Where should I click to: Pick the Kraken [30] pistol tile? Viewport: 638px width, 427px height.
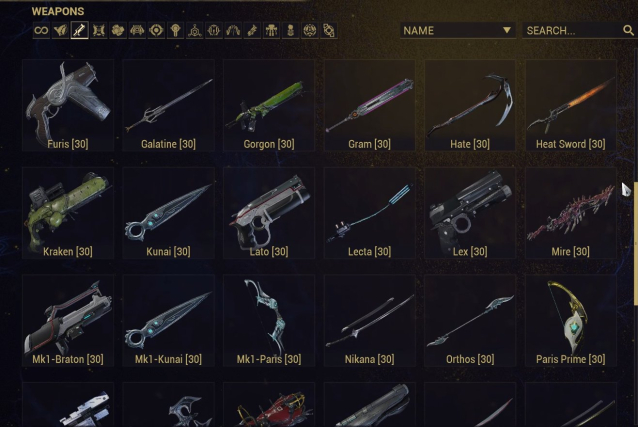pos(68,213)
